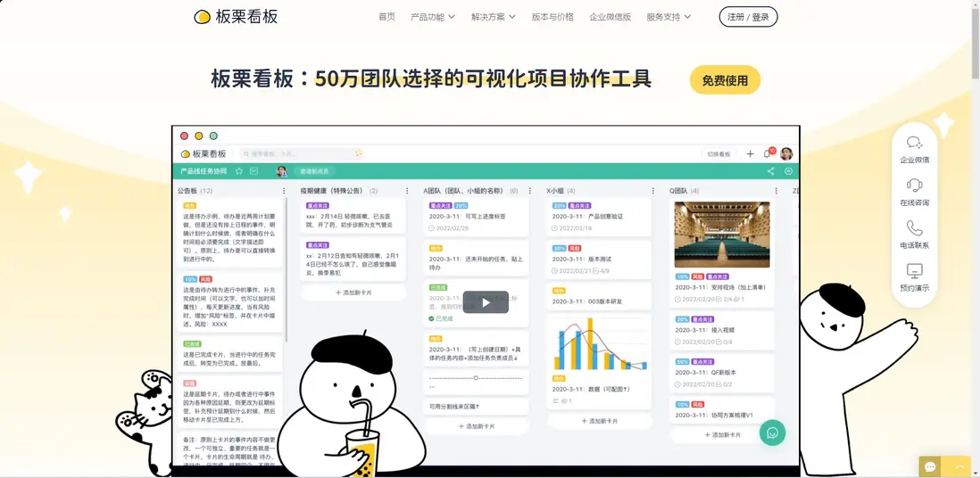Click the plus icon in board preview header
This screenshot has width=980, height=478.
[750, 153]
